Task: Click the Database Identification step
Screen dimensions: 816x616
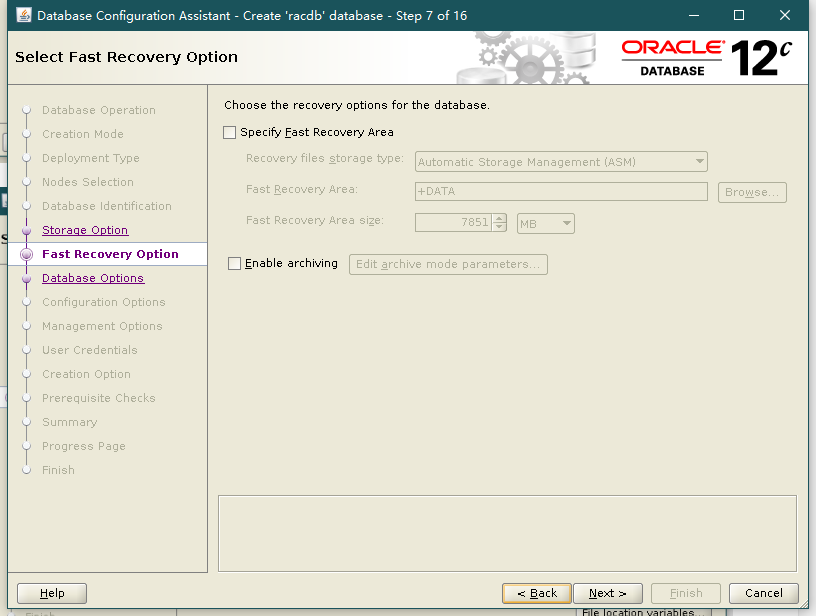Action: (107, 206)
